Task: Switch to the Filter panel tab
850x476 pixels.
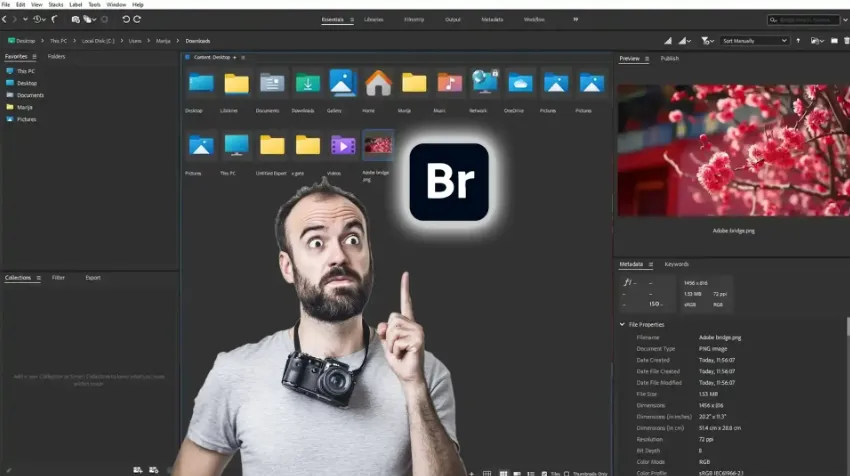Action: point(58,278)
